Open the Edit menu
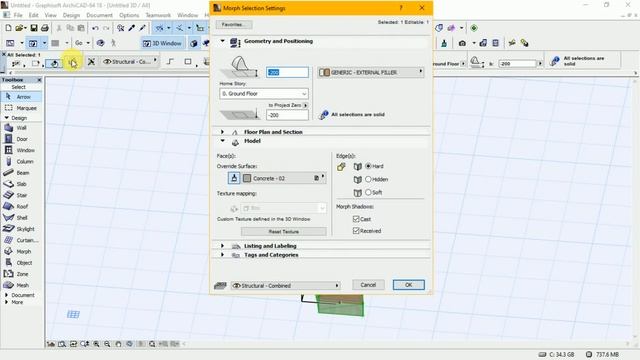This screenshot has height=360, width=640. [x=33, y=15]
